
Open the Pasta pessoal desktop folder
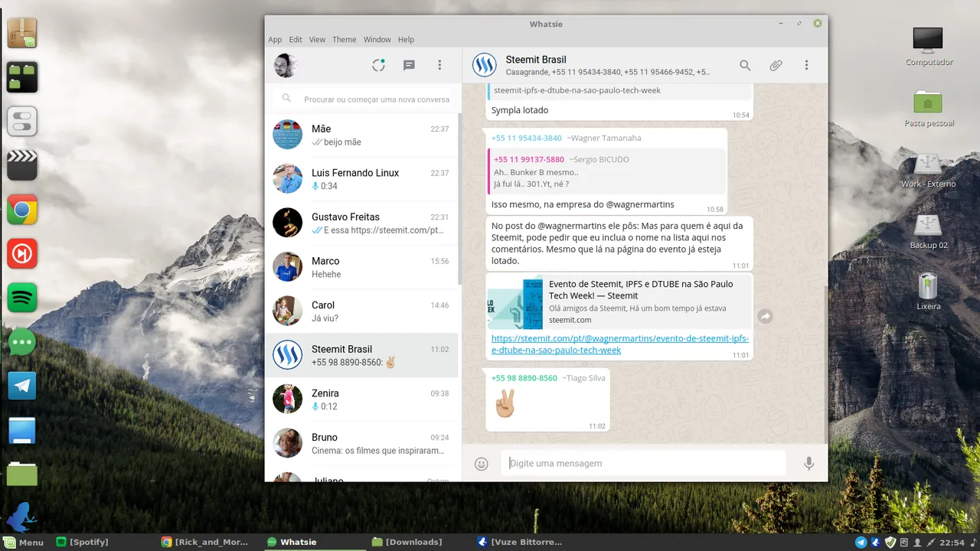point(929,108)
